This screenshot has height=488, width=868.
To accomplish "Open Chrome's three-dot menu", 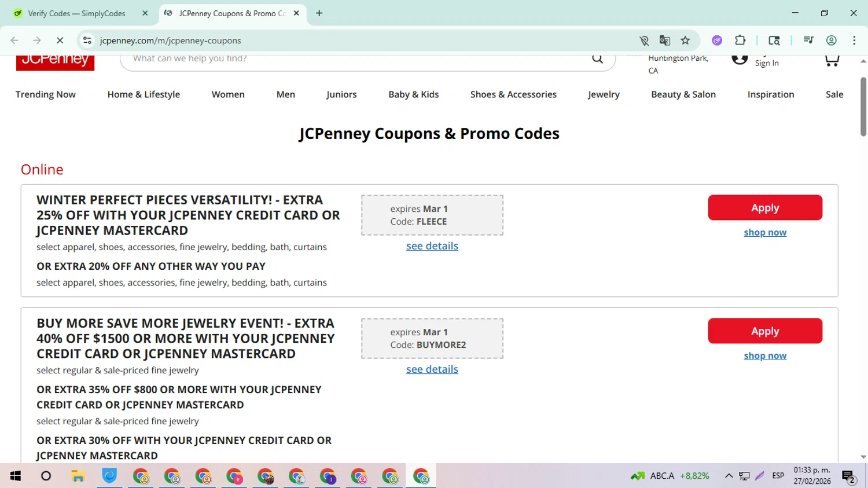I will pyautogui.click(x=854, y=41).
